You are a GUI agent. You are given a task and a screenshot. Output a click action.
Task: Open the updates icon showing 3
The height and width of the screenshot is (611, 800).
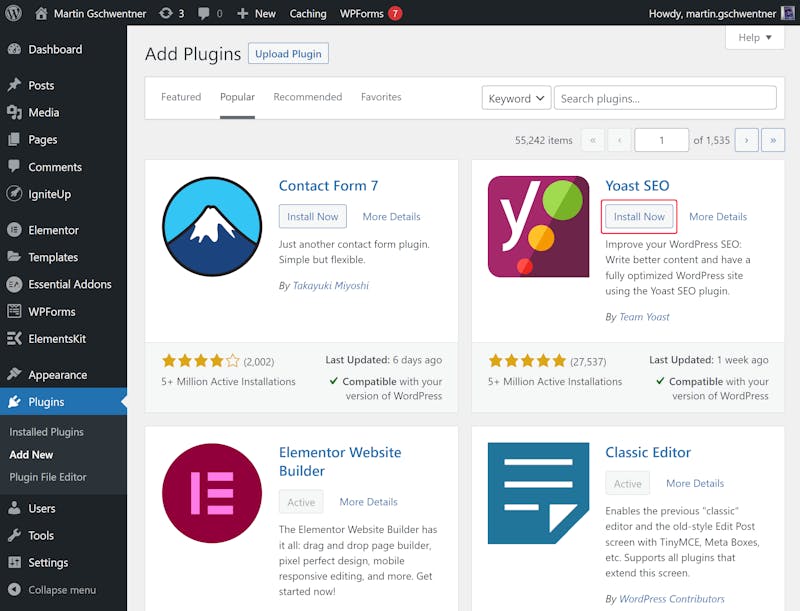click(166, 13)
